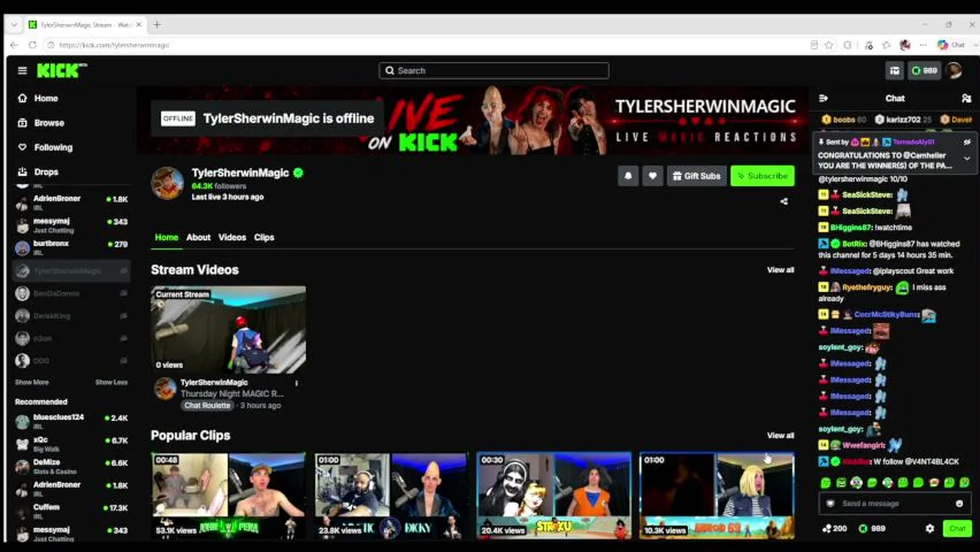Click the 200 channel points icon
The height and width of the screenshot is (552, 980).
click(x=834, y=528)
